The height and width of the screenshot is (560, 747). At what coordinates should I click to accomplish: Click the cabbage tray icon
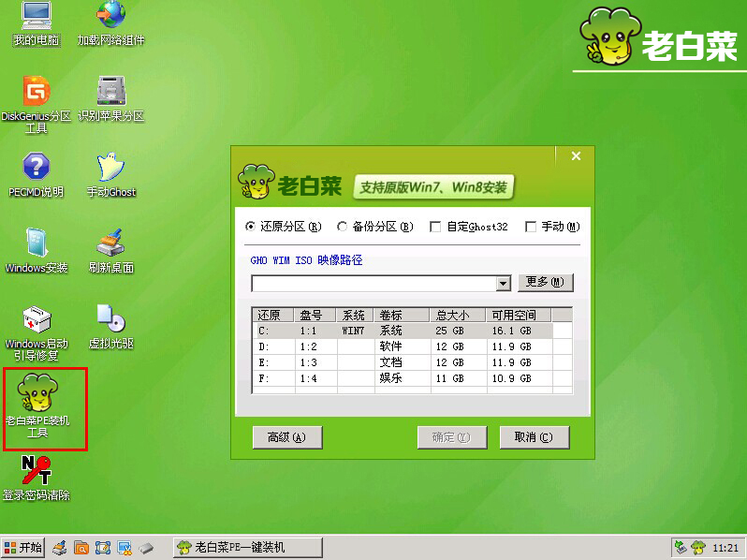pyautogui.click(x=698, y=548)
